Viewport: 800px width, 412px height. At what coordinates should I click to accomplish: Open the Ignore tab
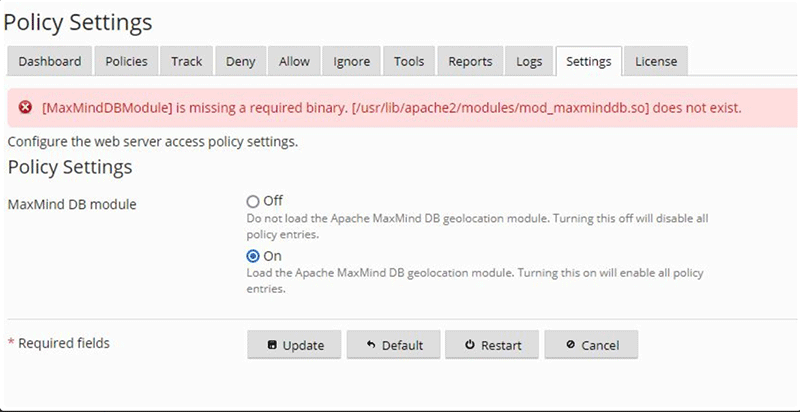pos(352,61)
